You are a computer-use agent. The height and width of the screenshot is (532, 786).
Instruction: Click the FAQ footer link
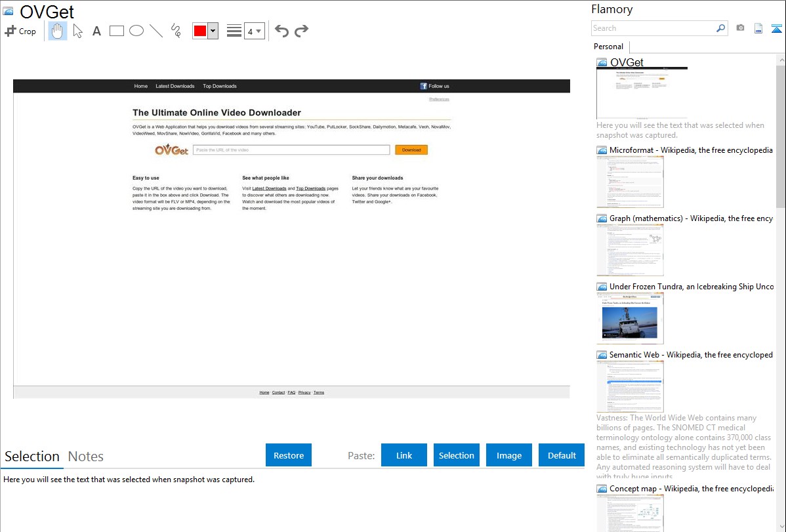click(292, 393)
